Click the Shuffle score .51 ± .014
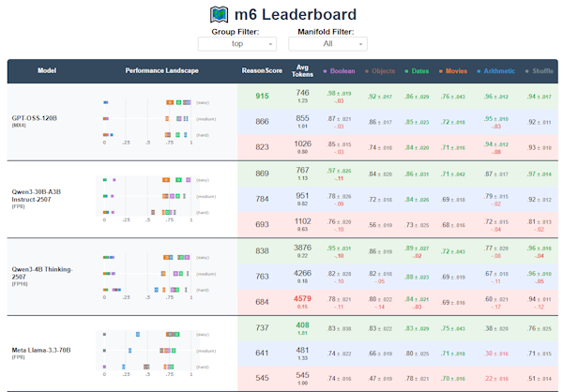Image resolution: width=563 pixels, height=392 pixels. (540, 379)
